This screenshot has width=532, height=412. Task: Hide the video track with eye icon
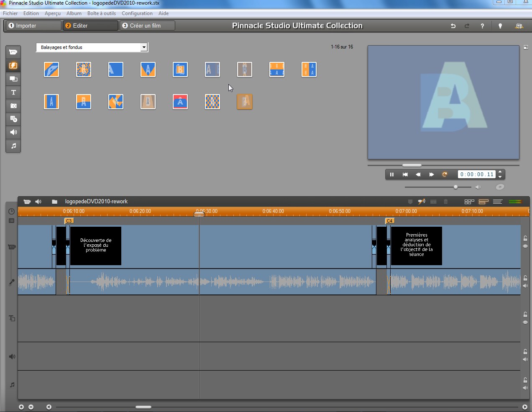click(x=525, y=246)
